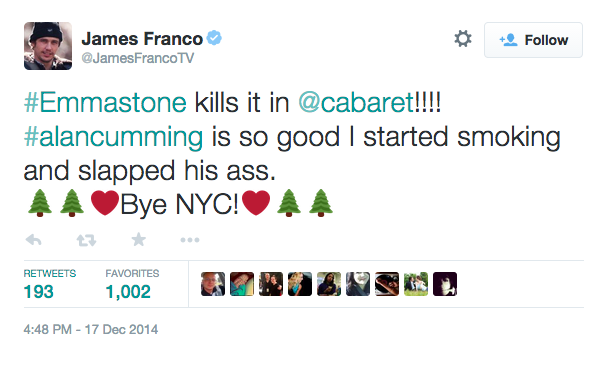Image resolution: width=615 pixels, height=368 pixels.
Task: Open the @JamesFrancoTV handle
Action: coord(138,58)
